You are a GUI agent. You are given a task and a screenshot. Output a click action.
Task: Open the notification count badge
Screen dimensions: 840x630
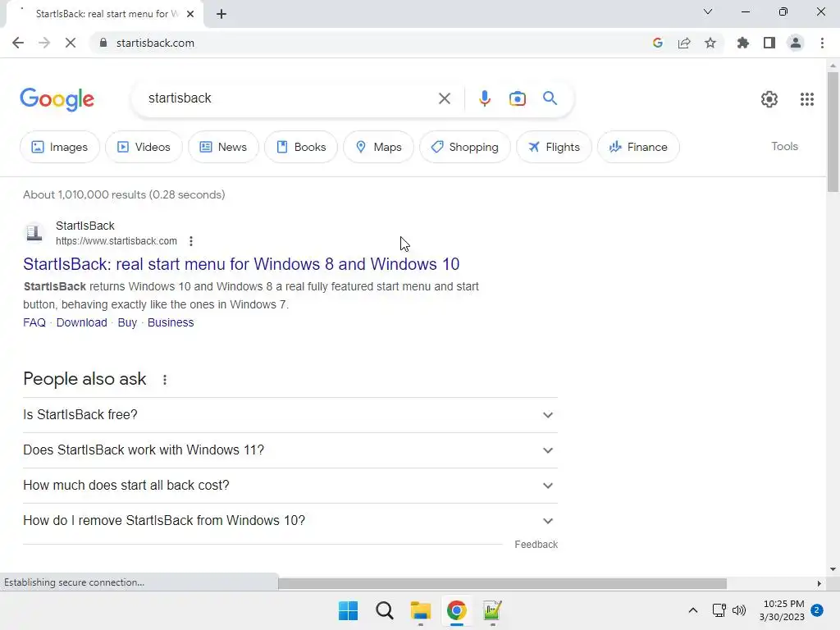tap(817, 610)
